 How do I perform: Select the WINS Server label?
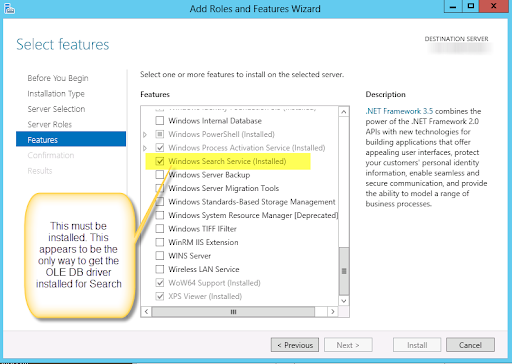click(190, 256)
